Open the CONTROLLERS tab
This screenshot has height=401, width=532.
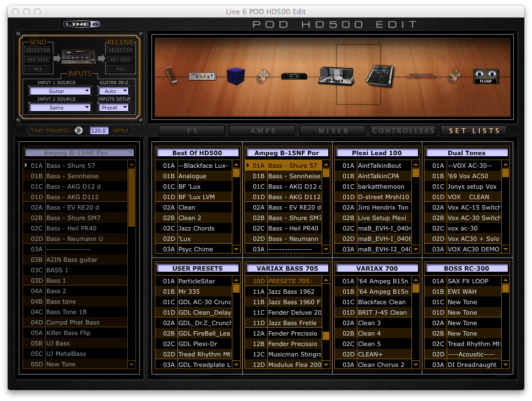click(403, 131)
